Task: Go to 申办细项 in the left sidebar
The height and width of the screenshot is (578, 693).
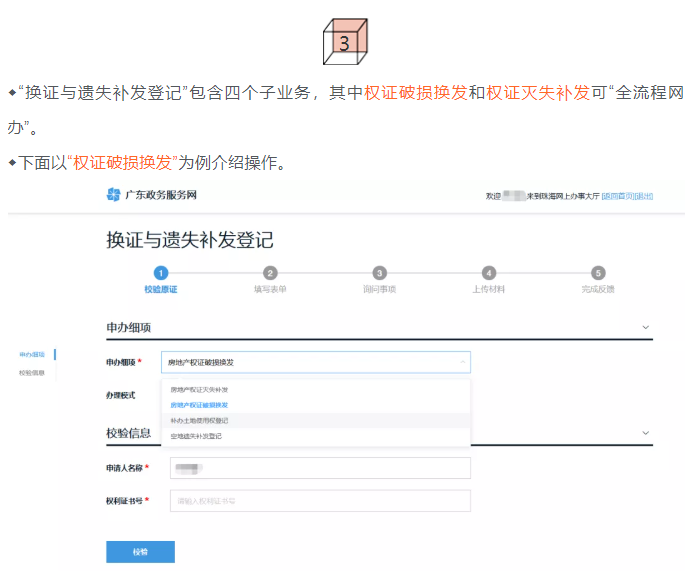Action: [x=31, y=355]
